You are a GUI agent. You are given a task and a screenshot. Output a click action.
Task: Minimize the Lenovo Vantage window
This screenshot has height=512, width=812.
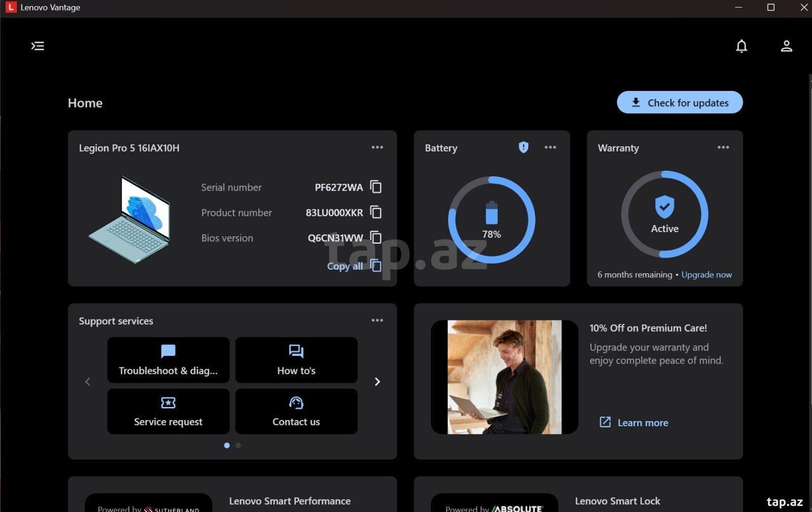click(x=738, y=8)
